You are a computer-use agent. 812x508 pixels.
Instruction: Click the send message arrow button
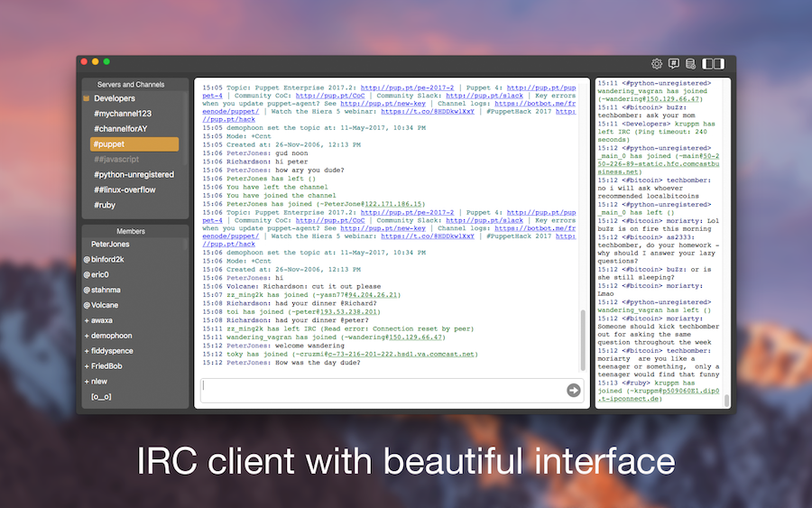click(573, 390)
